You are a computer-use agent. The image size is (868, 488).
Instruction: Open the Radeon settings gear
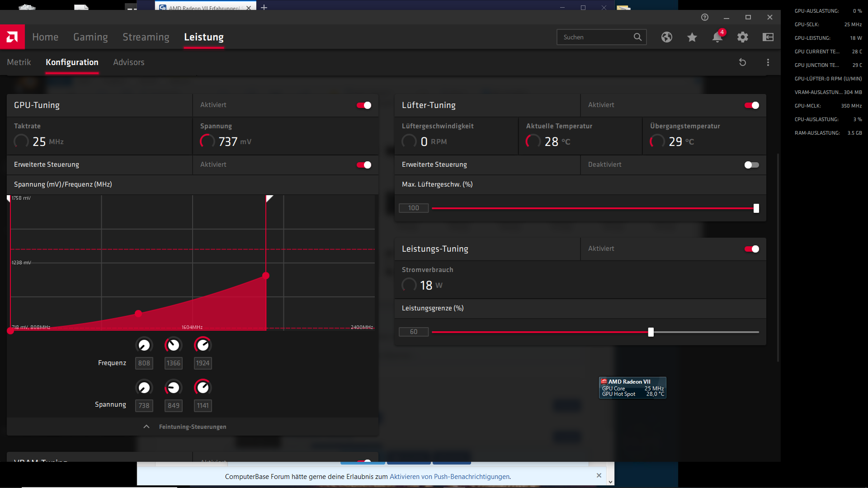[742, 38]
